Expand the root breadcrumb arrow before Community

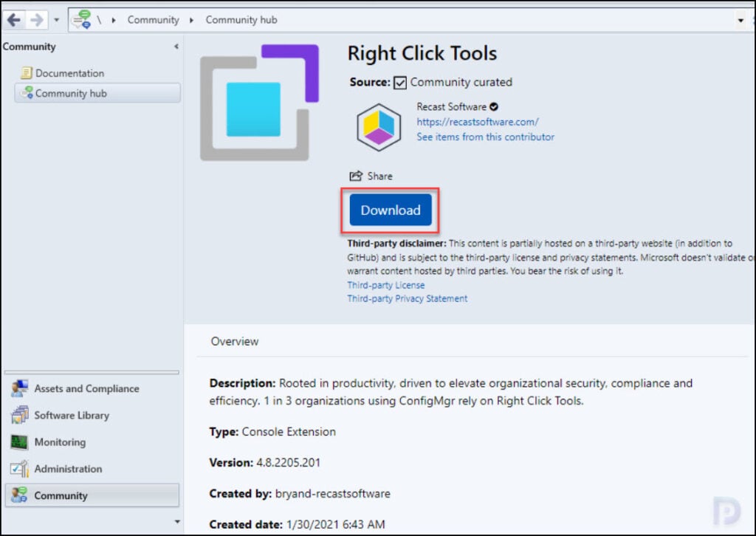(x=114, y=20)
